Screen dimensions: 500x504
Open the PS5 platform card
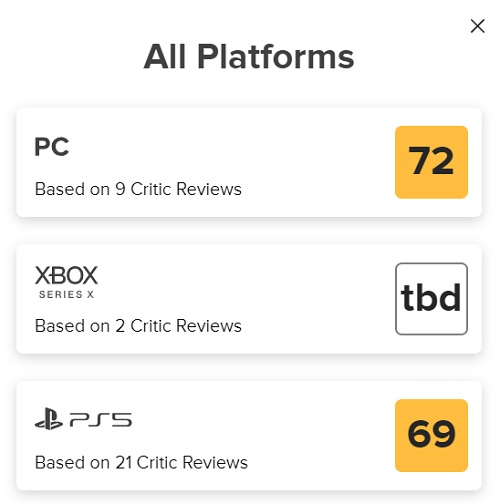249,436
